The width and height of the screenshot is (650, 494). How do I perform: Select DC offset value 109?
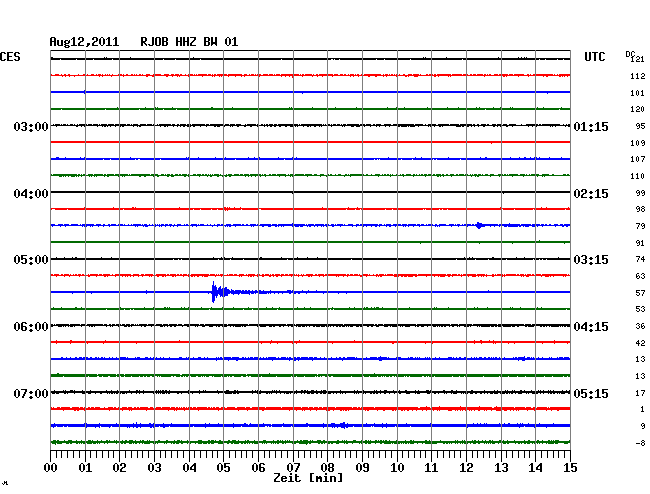point(638,143)
